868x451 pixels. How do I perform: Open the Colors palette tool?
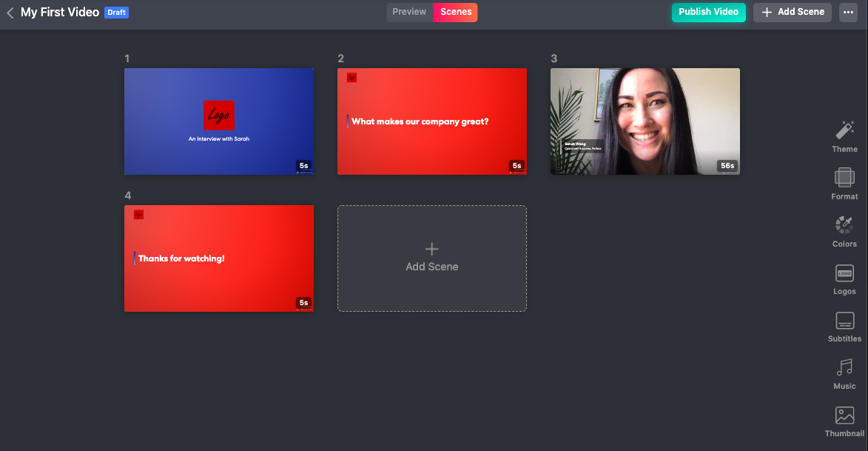click(x=844, y=232)
